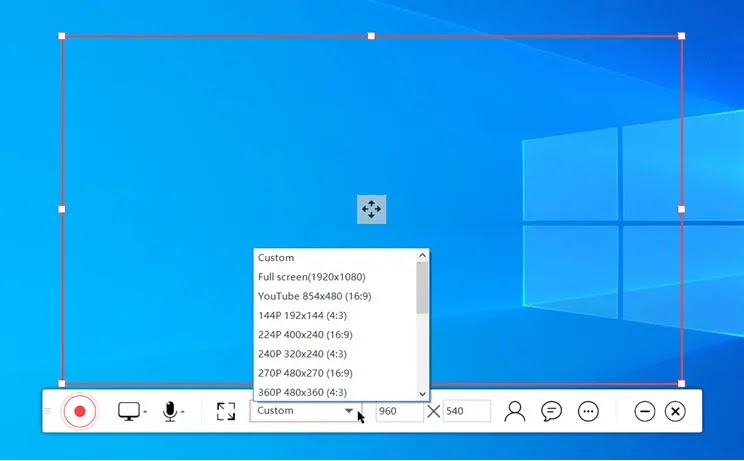Click the height field showing 540
Image resolution: width=744 pixels, height=461 pixels.
467,411
